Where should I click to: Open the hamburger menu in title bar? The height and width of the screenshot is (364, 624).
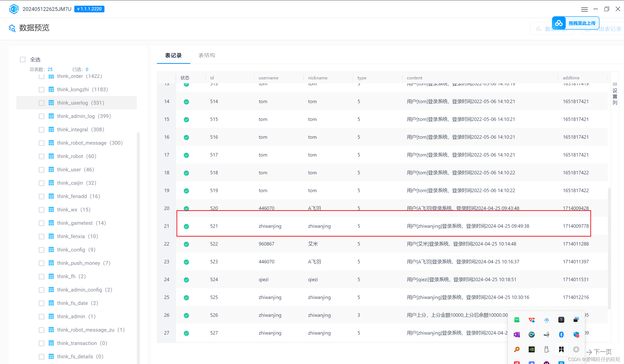pos(584,9)
